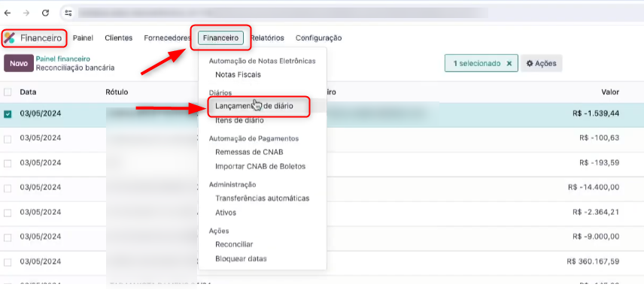644x293 pixels.
Task: Check the R$ -9.000,00 row checkbox
Action: (8, 237)
